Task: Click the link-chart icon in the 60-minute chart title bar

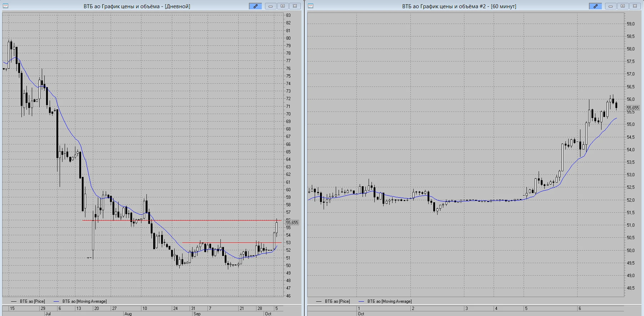Action: tap(595, 6)
